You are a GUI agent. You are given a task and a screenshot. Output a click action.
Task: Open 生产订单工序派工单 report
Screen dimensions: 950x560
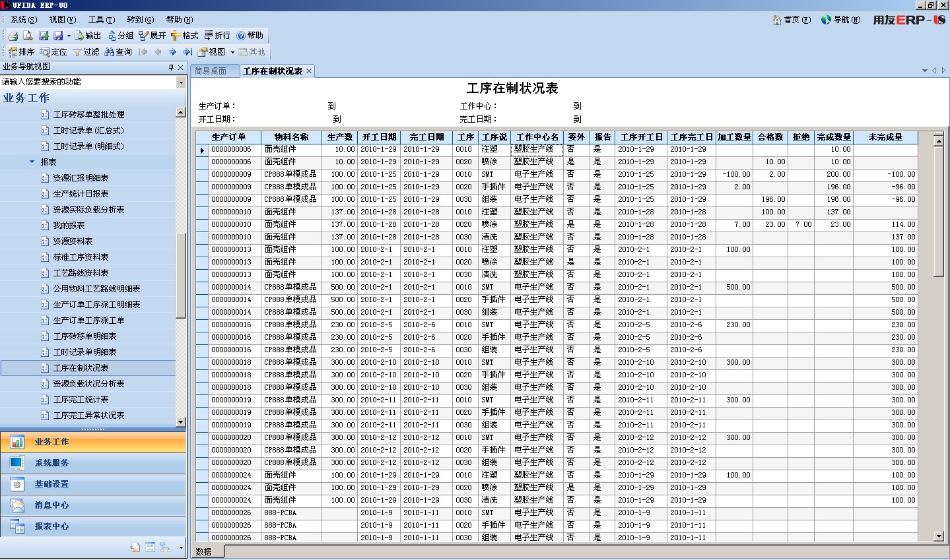pos(88,321)
